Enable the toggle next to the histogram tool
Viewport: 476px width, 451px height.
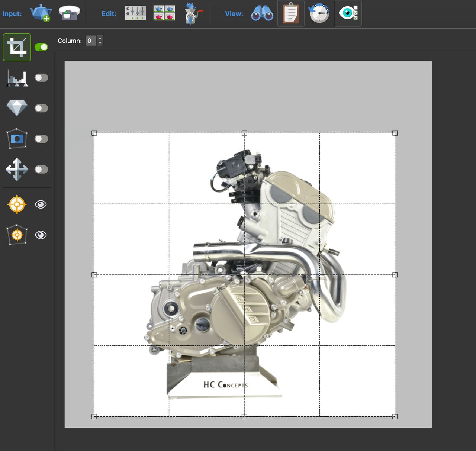click(x=41, y=78)
